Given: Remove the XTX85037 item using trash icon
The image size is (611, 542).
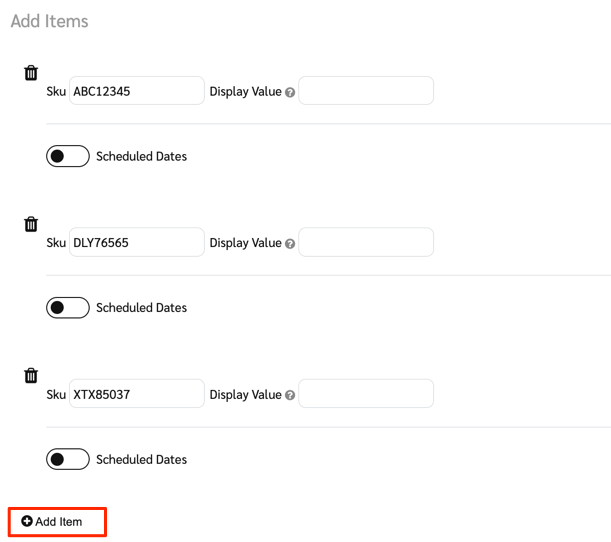Looking at the screenshot, I should [31, 376].
